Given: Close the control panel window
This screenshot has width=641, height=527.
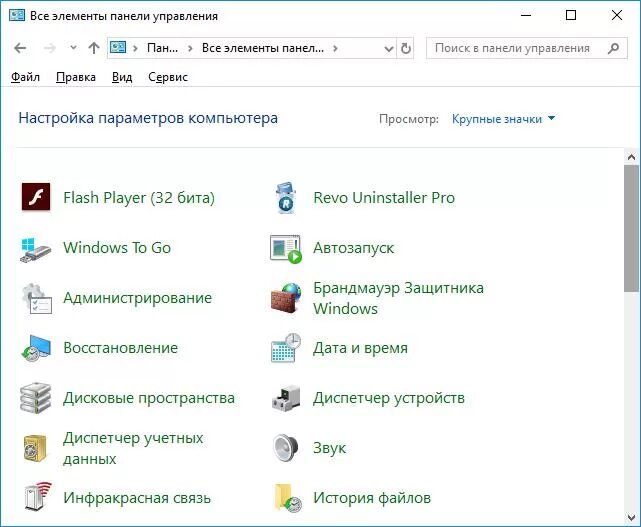Looking at the screenshot, I should [616, 16].
